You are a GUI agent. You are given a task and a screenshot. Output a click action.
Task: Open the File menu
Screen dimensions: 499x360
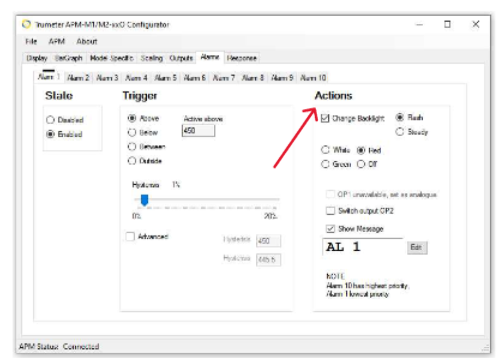[x=31, y=41]
